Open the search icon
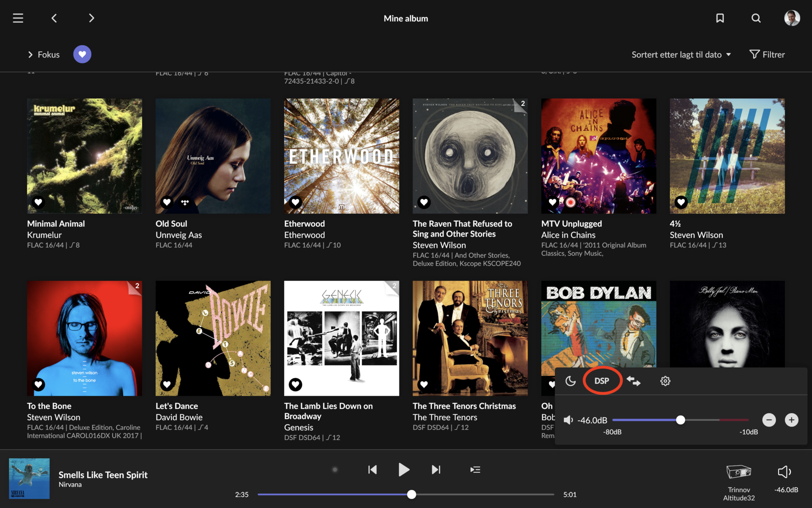Image resolution: width=812 pixels, height=508 pixels. pos(756,18)
